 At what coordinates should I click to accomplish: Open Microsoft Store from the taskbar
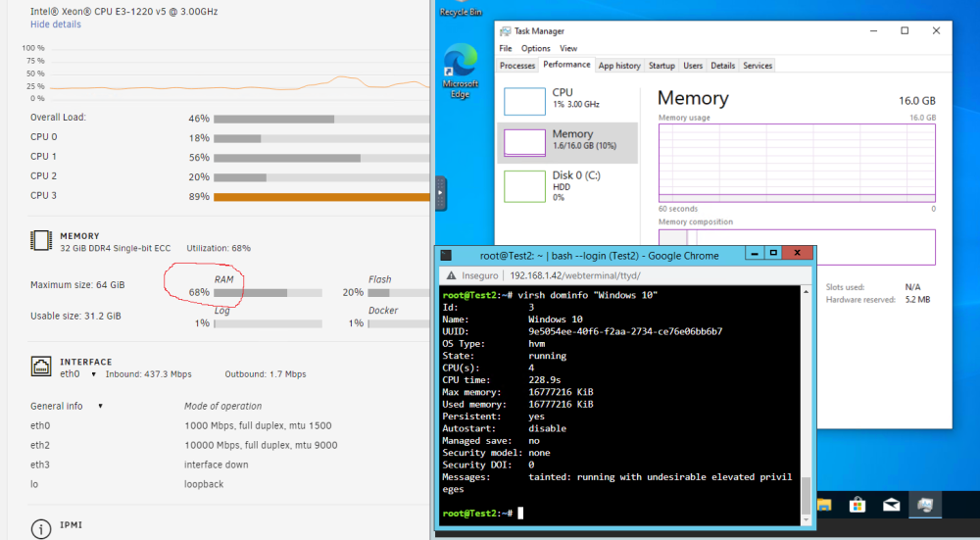pos(857,505)
